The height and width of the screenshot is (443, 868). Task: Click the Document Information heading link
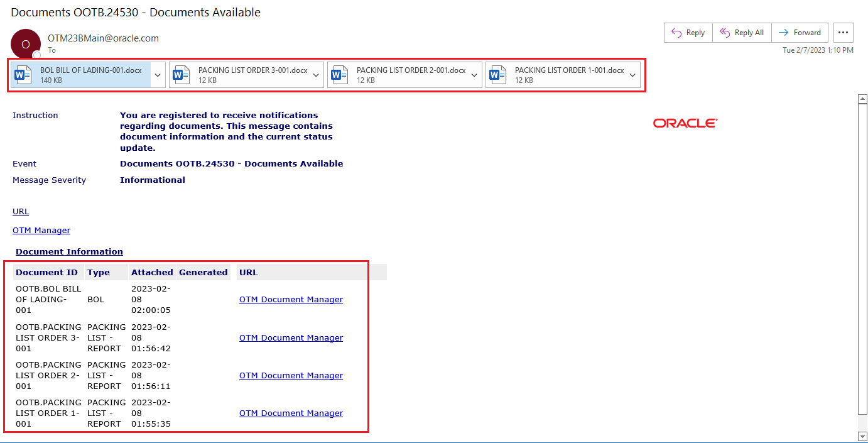(x=69, y=251)
